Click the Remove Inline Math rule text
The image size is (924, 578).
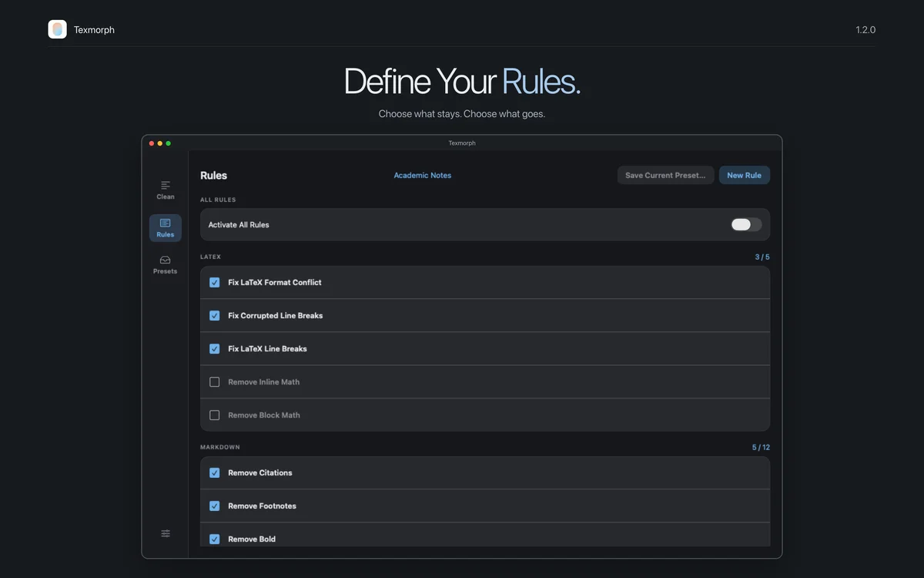(x=264, y=381)
